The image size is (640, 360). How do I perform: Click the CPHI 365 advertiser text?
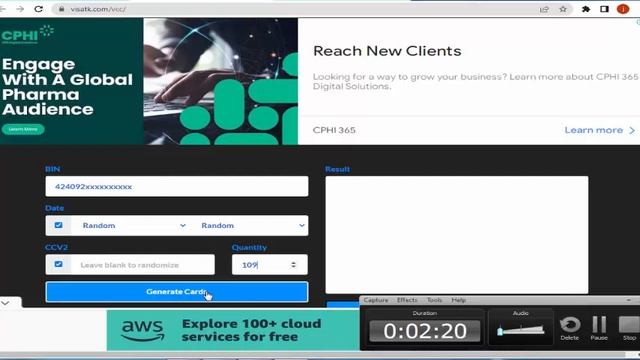click(334, 130)
